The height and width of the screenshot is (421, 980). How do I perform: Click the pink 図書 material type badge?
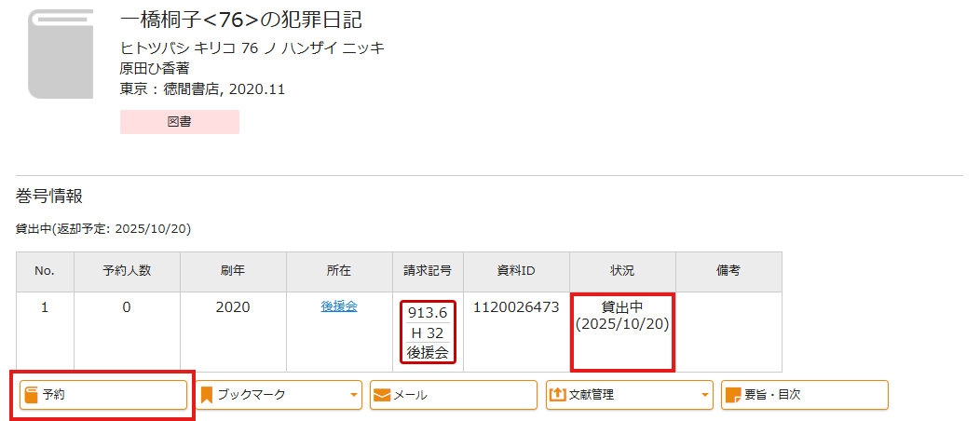[180, 122]
